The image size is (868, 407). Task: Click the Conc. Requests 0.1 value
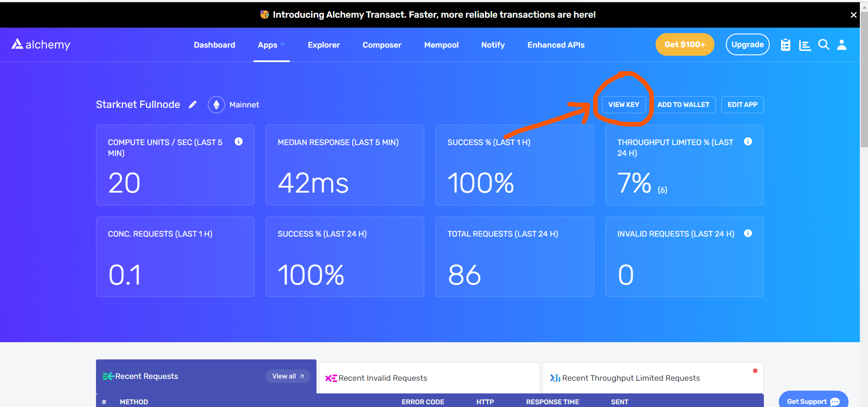[125, 275]
